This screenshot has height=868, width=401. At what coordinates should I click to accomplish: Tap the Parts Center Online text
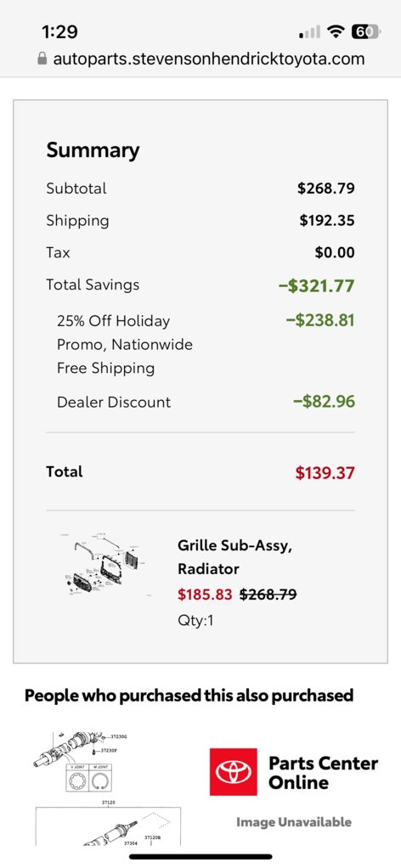point(323,772)
